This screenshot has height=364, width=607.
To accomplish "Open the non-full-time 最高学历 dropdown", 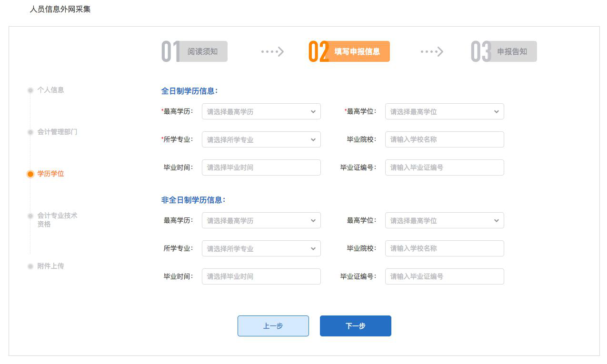I will tap(261, 220).
